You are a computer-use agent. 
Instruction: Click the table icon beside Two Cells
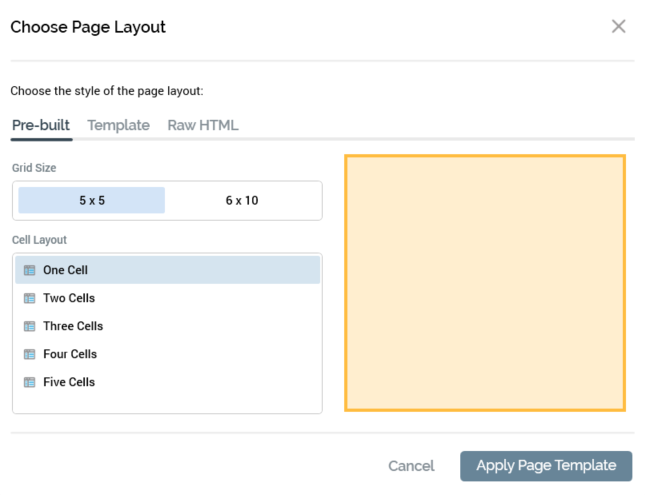click(29, 298)
